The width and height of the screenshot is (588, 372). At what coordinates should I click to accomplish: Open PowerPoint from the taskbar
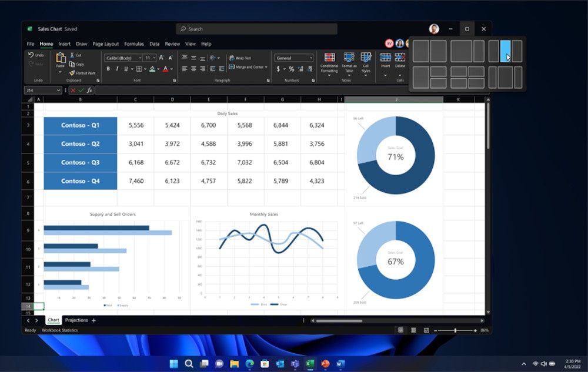(x=325, y=363)
